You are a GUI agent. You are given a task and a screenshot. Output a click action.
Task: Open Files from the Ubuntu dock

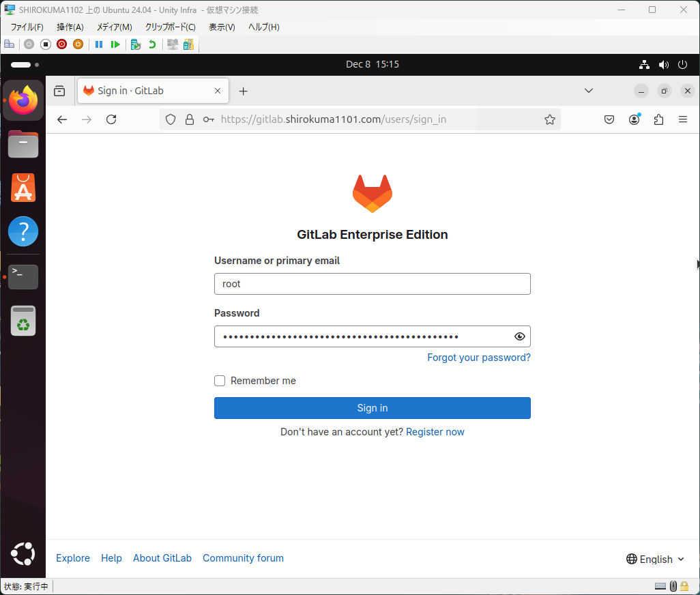(23, 144)
